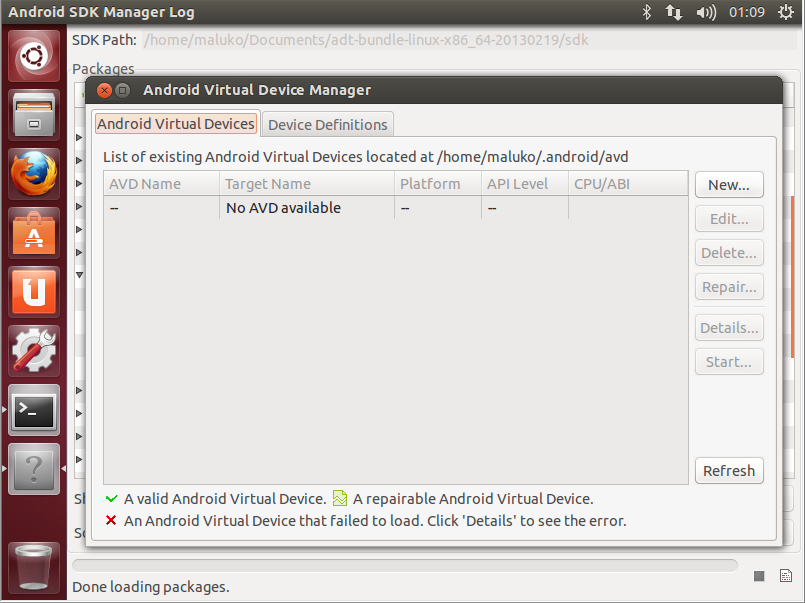Screen dimensions: 805x603
Task: Open the sound volume indicator
Action: click(706, 12)
